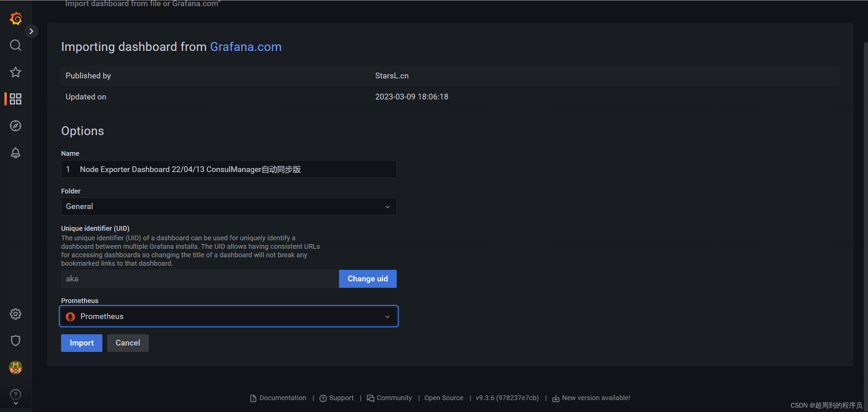Open the Prometheus data source dropdown
The width and height of the screenshot is (868, 412).
tap(229, 316)
